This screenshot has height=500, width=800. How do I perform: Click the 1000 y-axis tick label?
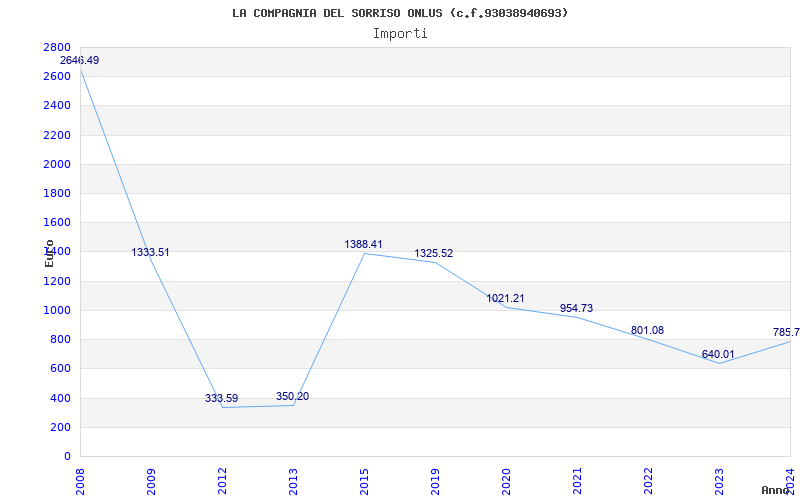(57, 310)
